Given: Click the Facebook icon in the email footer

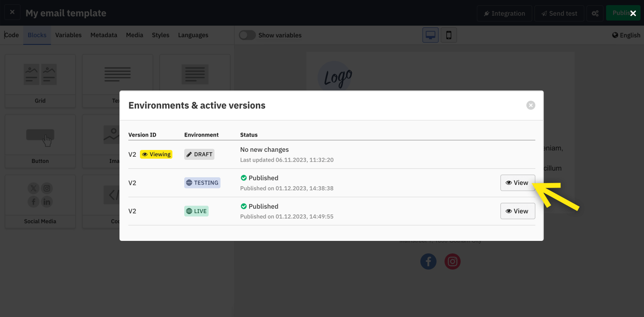Looking at the screenshot, I should tap(428, 261).
